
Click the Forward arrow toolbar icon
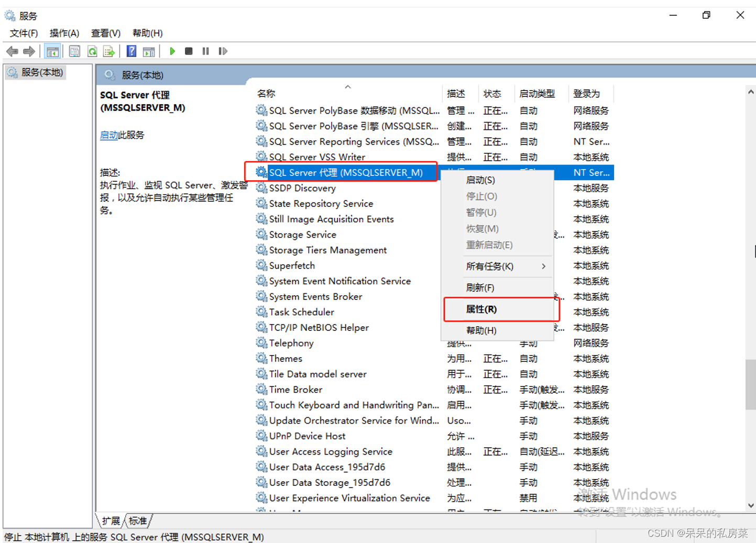point(29,51)
